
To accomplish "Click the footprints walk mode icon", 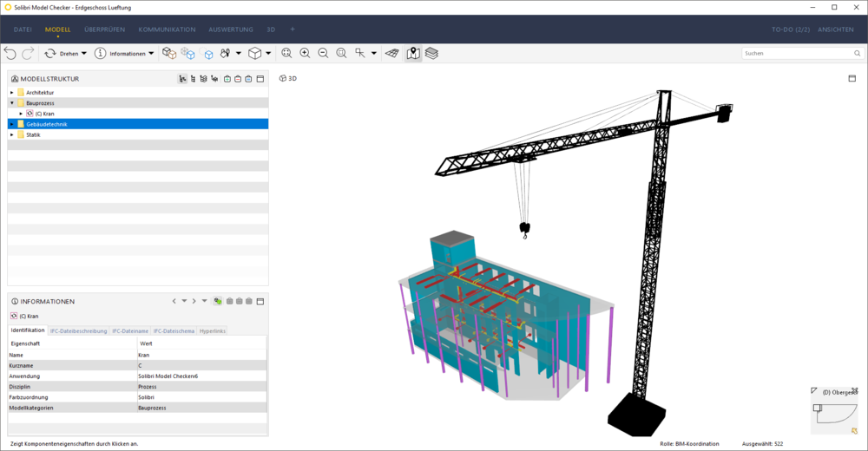I will tap(225, 54).
